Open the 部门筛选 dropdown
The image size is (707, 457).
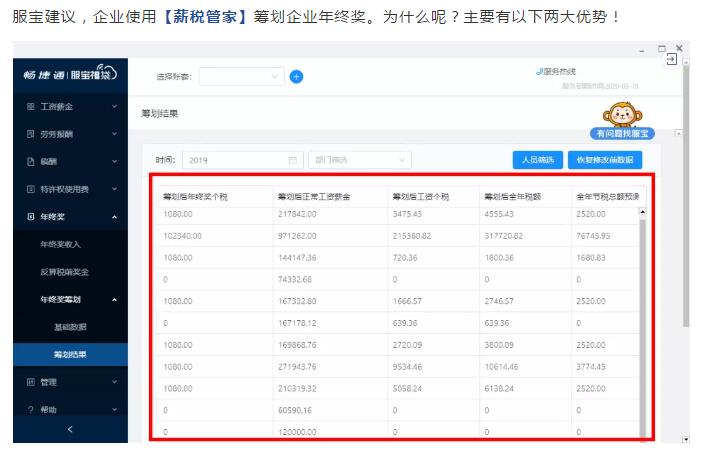point(360,160)
